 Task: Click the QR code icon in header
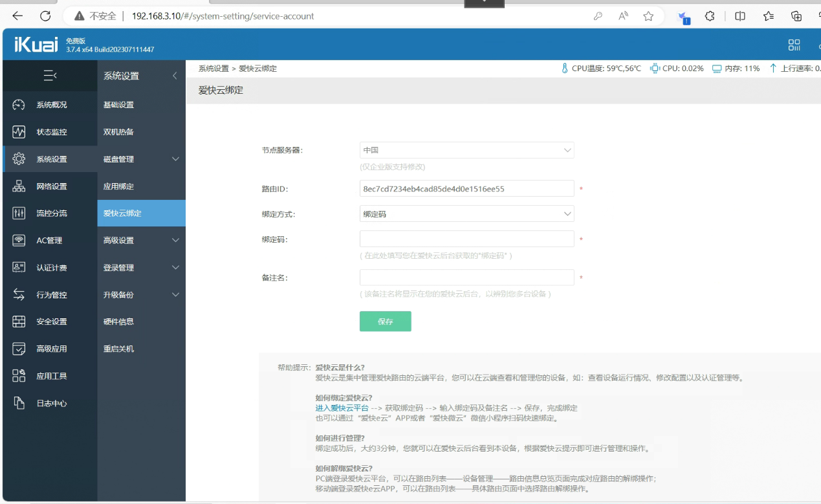click(794, 45)
